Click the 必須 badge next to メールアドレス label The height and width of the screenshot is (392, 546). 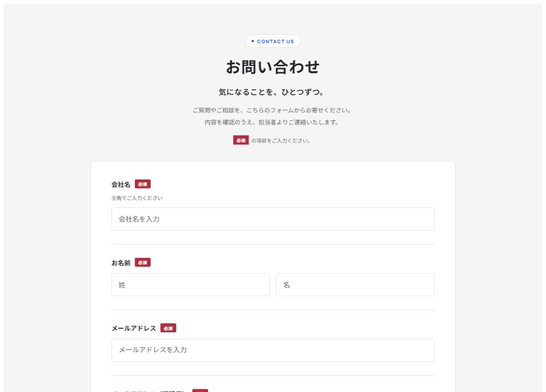pos(168,328)
